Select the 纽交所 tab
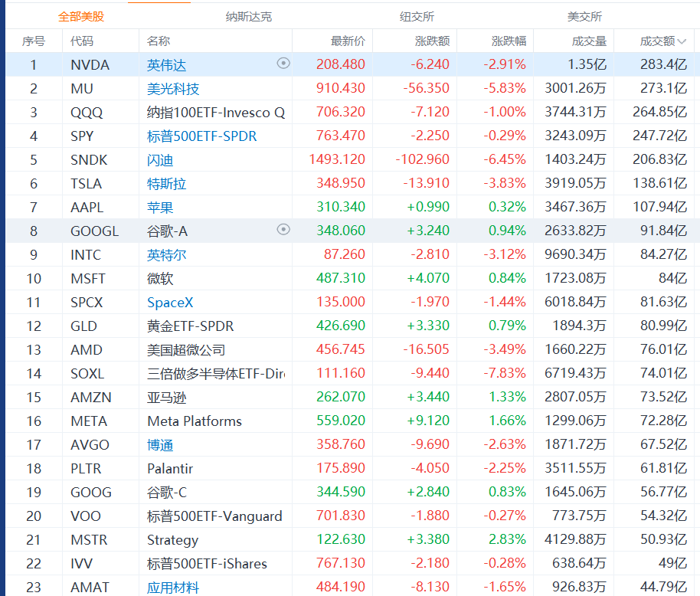The height and width of the screenshot is (596, 700). coord(417,17)
